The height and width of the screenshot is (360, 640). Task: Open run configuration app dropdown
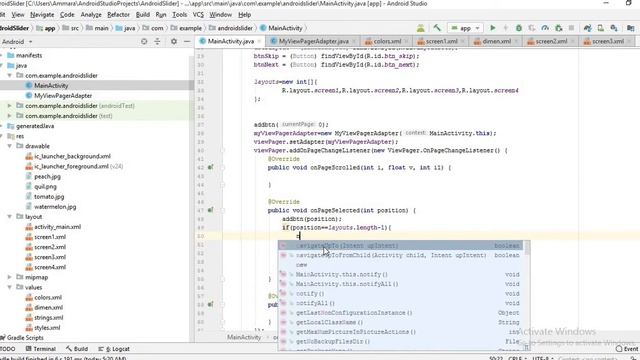coord(465,28)
